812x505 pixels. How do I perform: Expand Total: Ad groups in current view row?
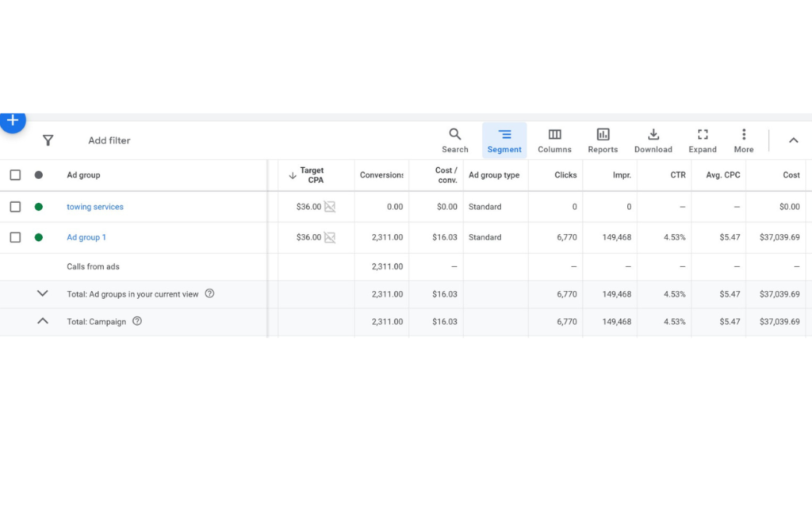pos(43,293)
